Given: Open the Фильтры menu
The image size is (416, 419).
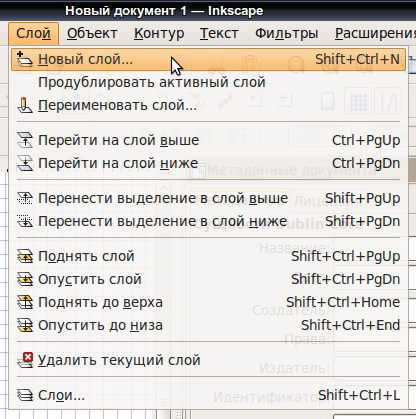Looking at the screenshot, I should [287, 33].
